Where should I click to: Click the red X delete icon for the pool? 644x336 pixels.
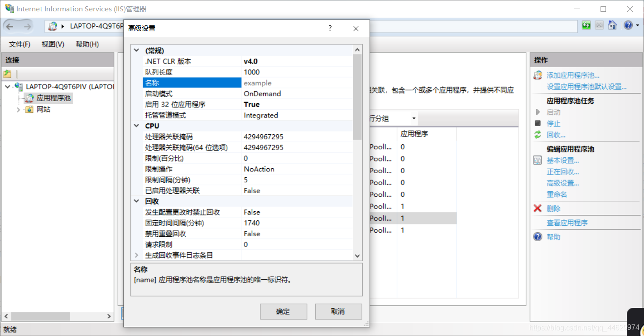pos(537,208)
